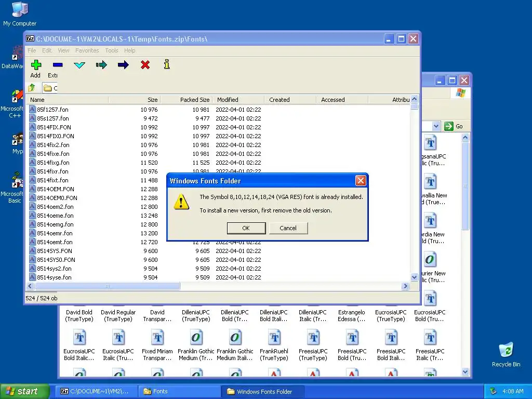The image size is (532, 399).
Task: Open the View menu in 7-Zip
Action: pos(63,50)
